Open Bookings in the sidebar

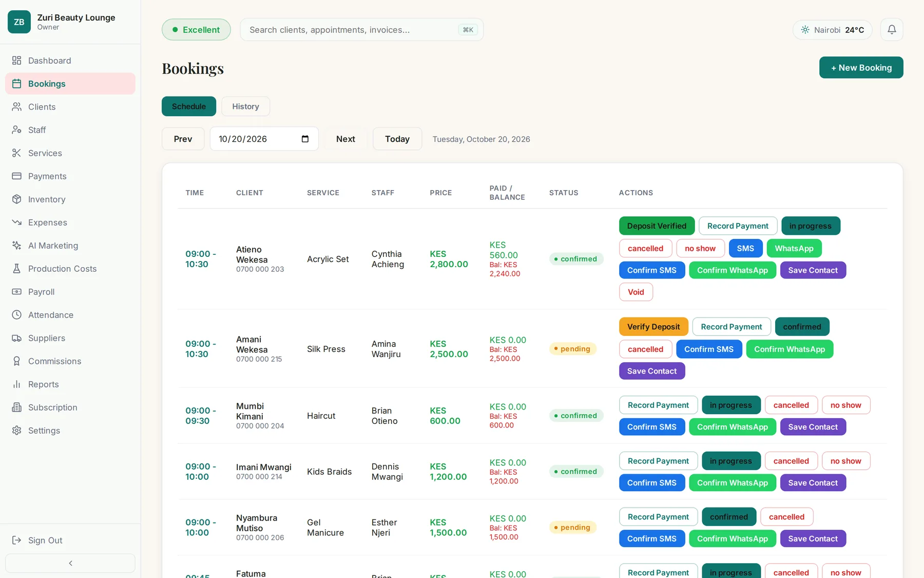coord(70,84)
